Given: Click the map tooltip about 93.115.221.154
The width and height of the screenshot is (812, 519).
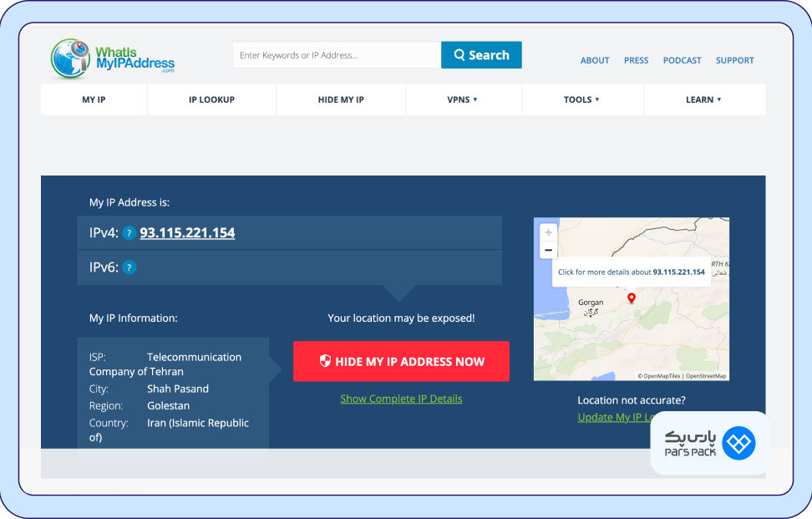Looking at the screenshot, I should pyautogui.click(x=632, y=272).
